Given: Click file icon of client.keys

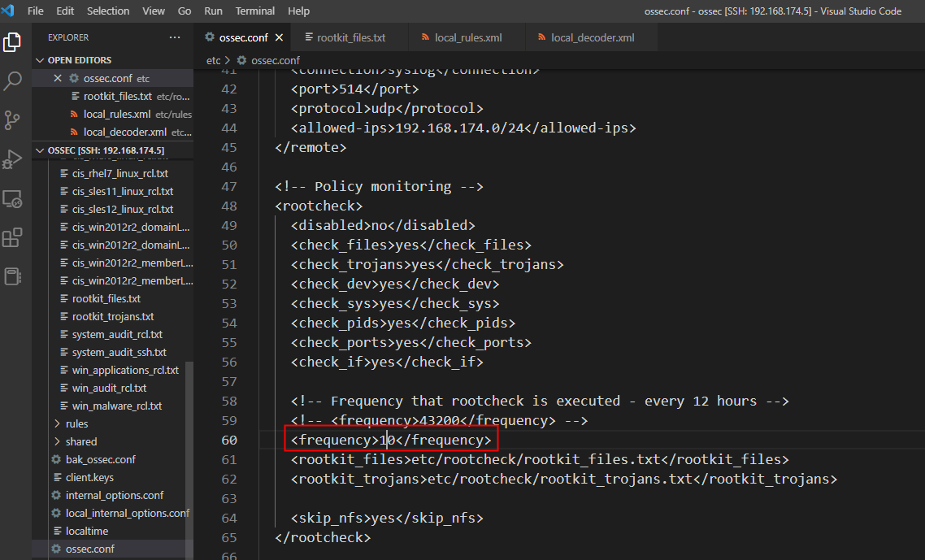Looking at the screenshot, I should 57,477.
